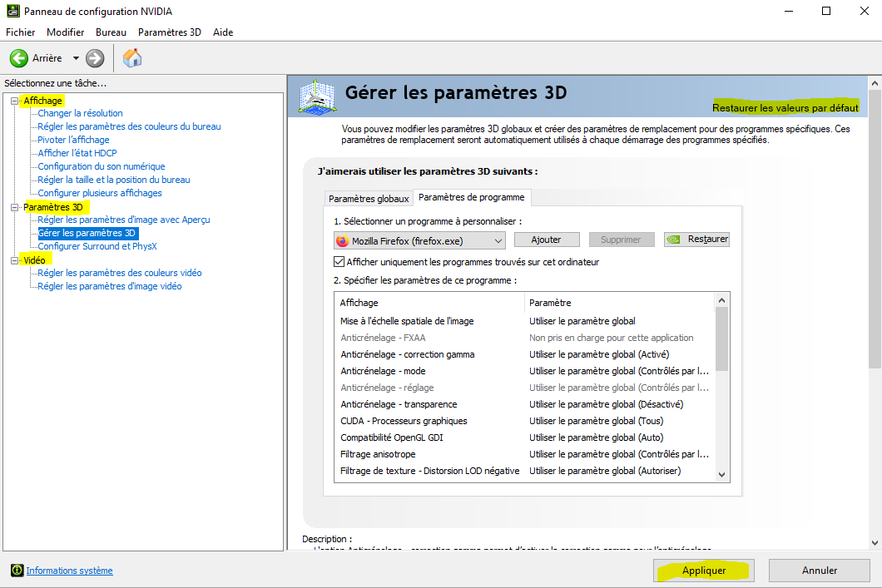Switch to the Paramètres globaux tab
This screenshot has height=588, width=882.
coord(369,199)
